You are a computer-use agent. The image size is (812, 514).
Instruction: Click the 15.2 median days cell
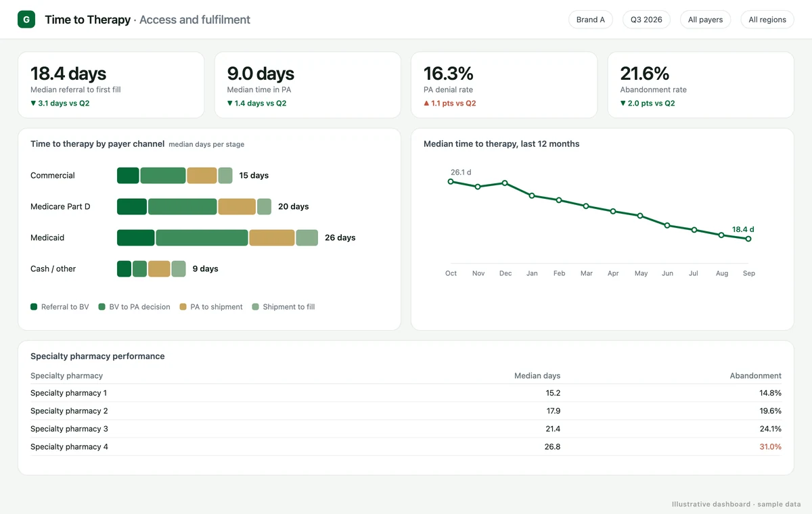tap(553, 393)
